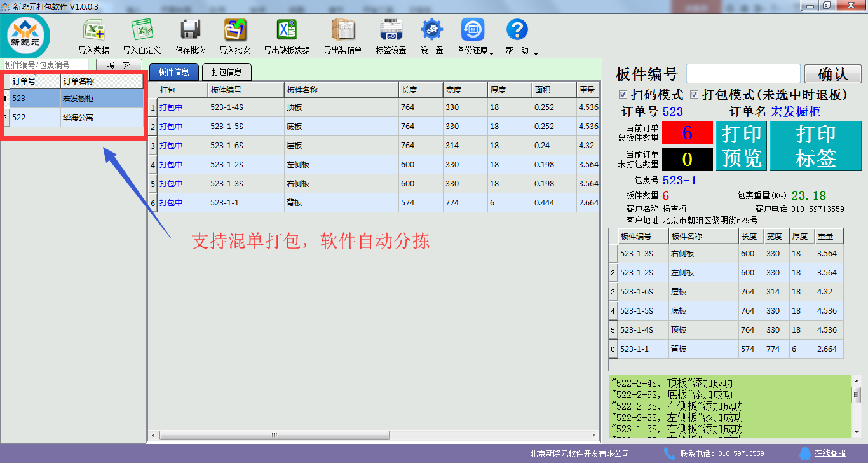Click the 厚度 header in package list
The image size is (868, 463).
[802, 237]
